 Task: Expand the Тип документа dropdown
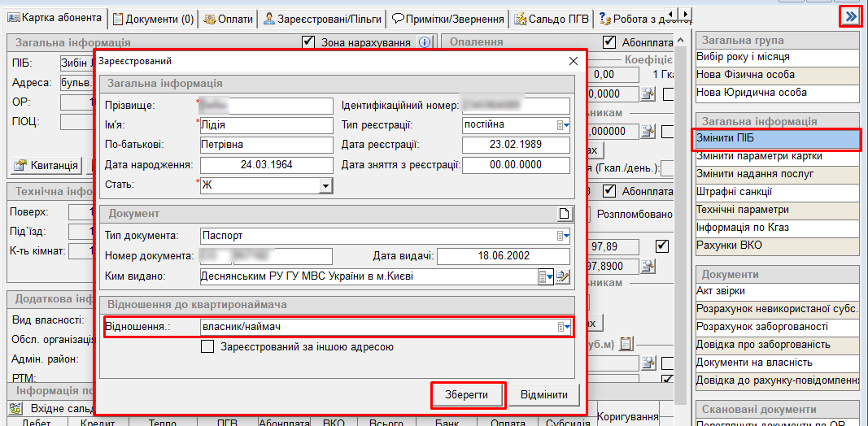tap(562, 237)
